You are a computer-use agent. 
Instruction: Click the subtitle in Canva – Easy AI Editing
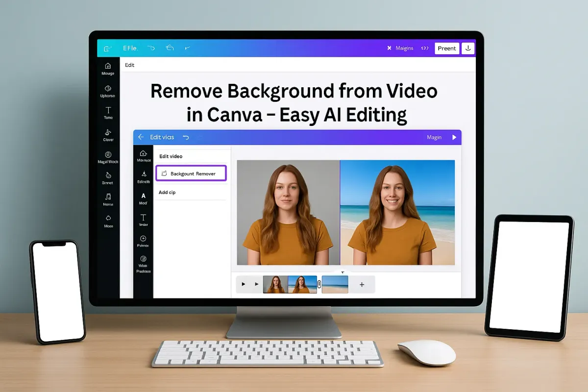[x=296, y=115]
